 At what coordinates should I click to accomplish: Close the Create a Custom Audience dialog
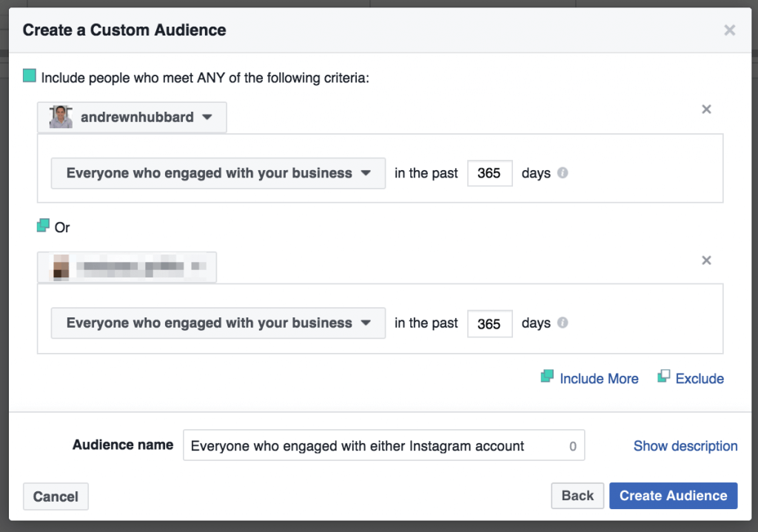click(x=730, y=30)
